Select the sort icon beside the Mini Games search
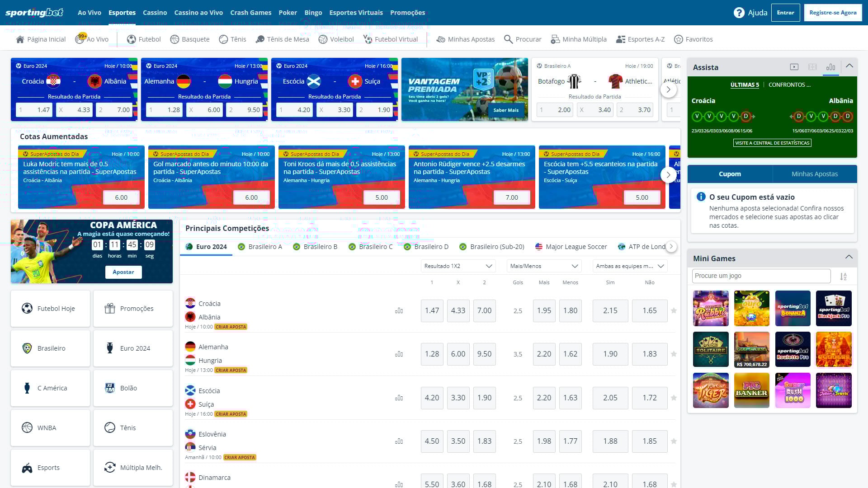The height and width of the screenshot is (488, 868). point(844,276)
